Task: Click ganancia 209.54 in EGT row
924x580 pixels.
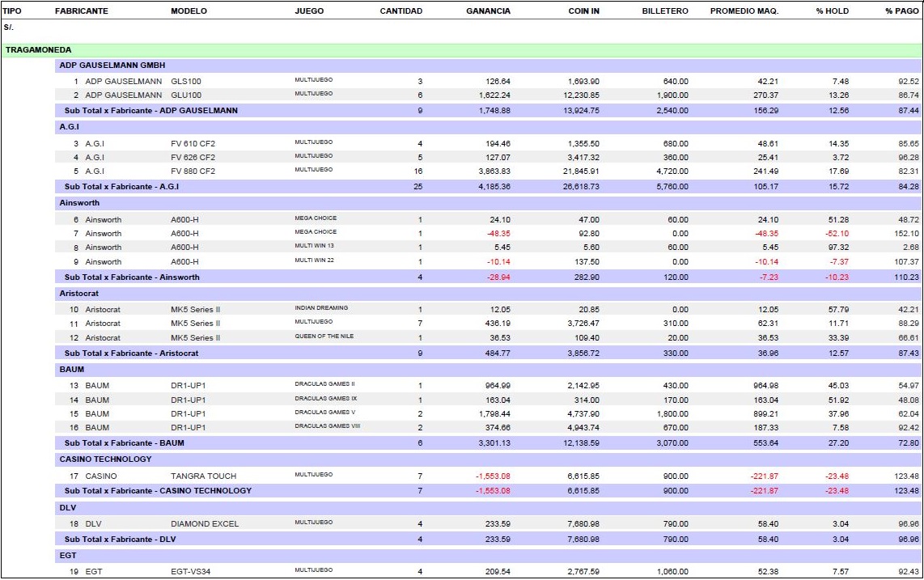Action: [498, 571]
